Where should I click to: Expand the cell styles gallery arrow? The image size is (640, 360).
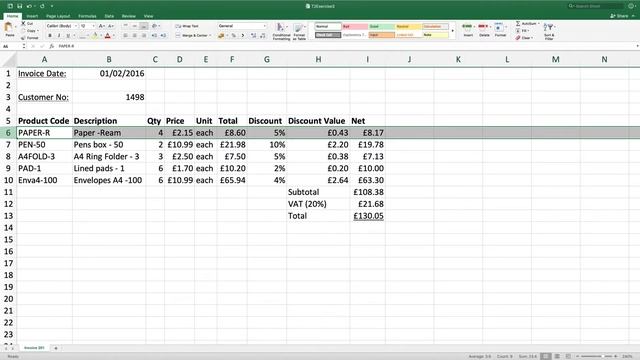click(452, 31)
